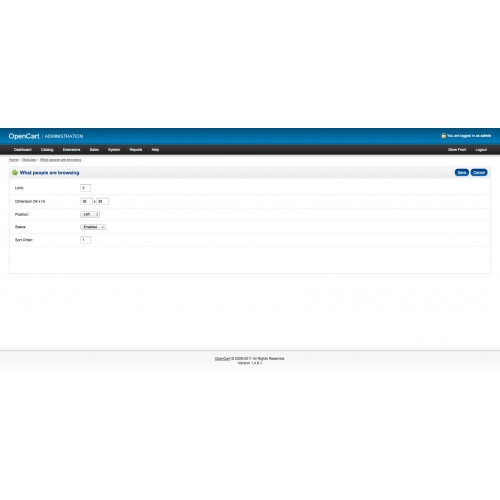Click the green module icon beside the heading
Image resolution: width=500 pixels, height=500 pixels.
coord(15,172)
